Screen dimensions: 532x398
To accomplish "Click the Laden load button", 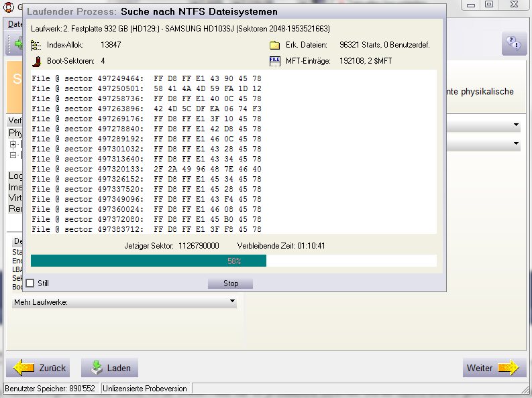I will pos(110,368).
